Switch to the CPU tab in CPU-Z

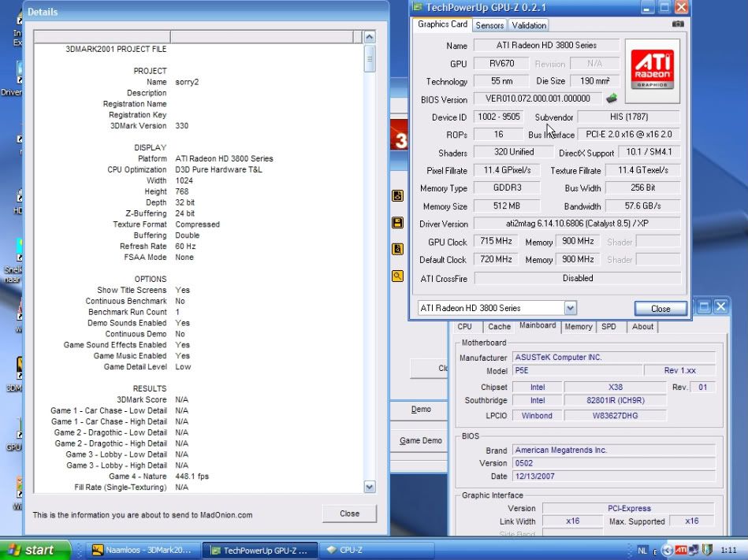(x=465, y=326)
